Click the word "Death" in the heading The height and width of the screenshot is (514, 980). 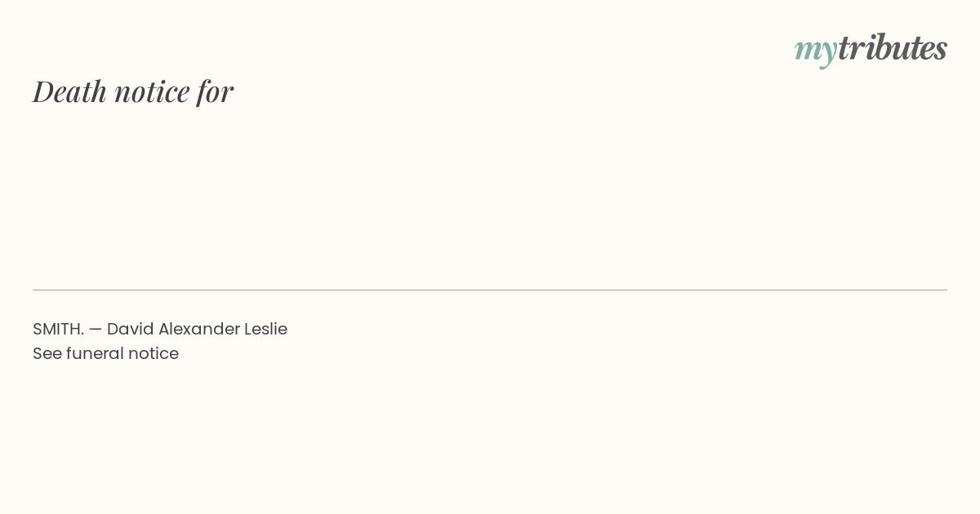(70, 91)
